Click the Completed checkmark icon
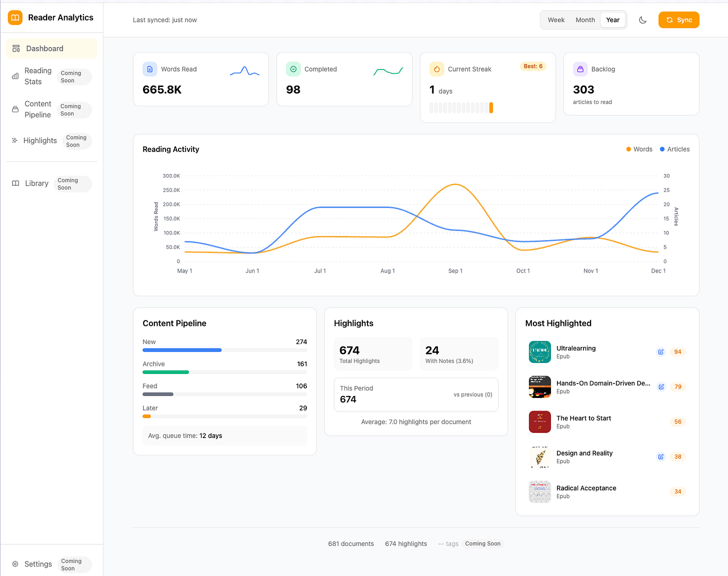 pyautogui.click(x=293, y=69)
